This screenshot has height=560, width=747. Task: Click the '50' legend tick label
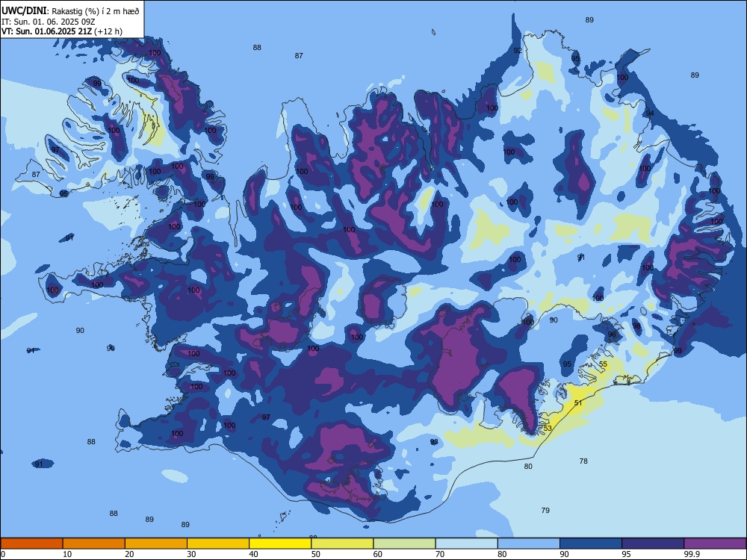(x=316, y=554)
